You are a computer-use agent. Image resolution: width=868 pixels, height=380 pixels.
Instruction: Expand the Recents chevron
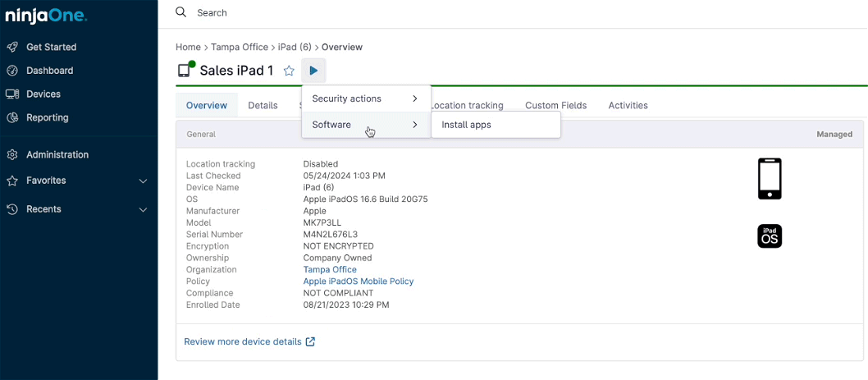pyautogui.click(x=143, y=210)
